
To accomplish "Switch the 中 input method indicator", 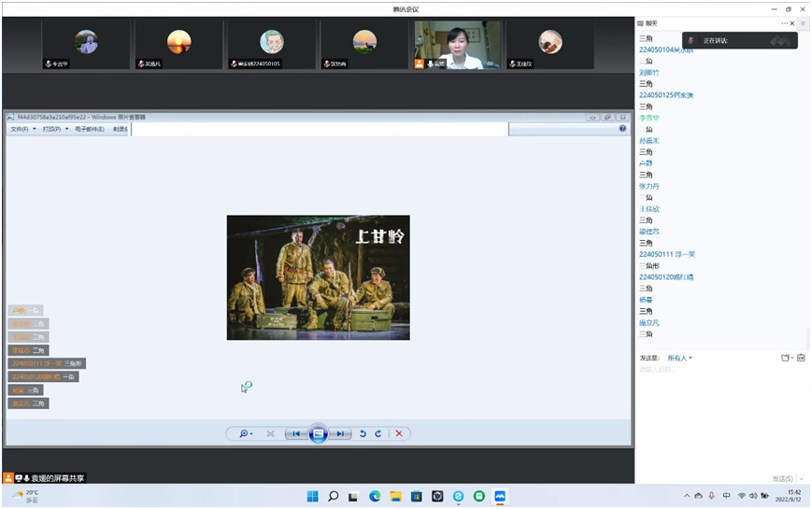I will tap(727, 496).
